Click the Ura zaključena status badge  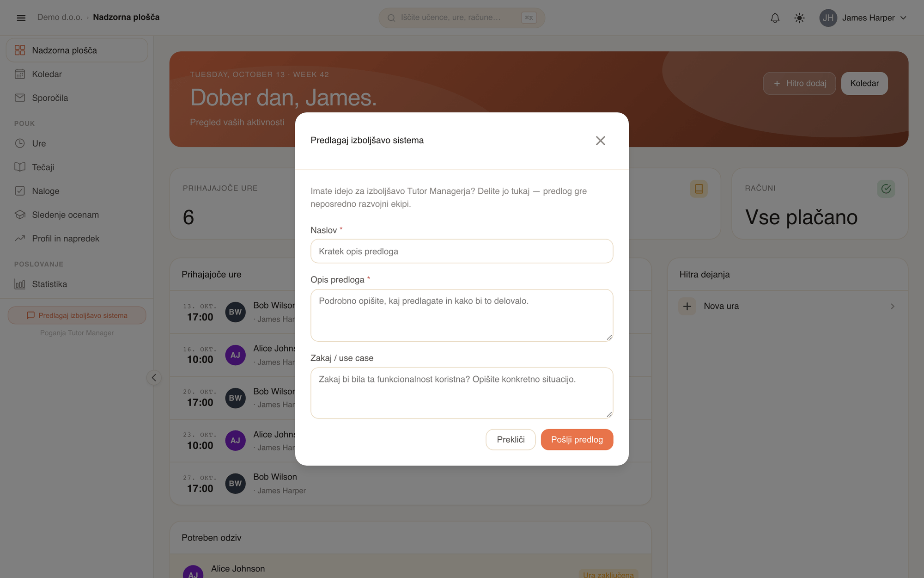tap(608, 574)
